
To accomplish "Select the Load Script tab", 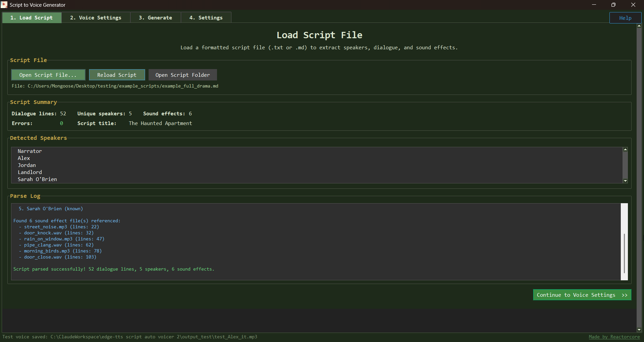I will pyautogui.click(x=32, y=18).
